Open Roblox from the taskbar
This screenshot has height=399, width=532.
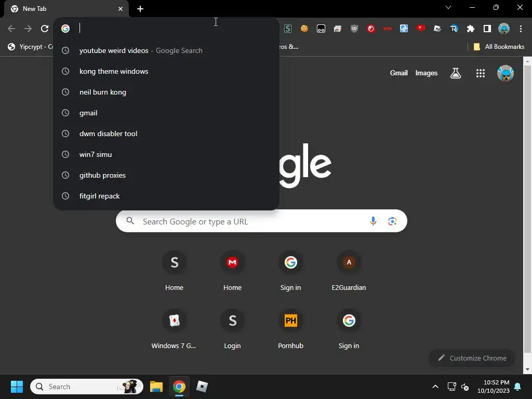pyautogui.click(x=202, y=387)
